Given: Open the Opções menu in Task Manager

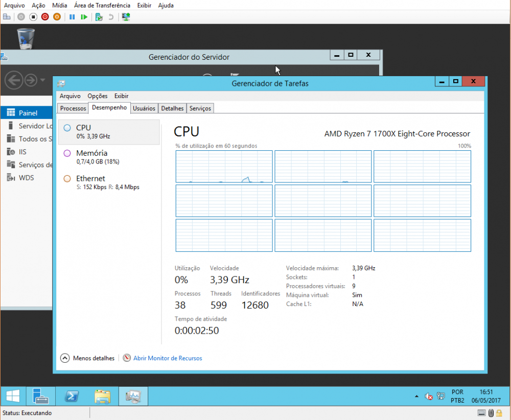Looking at the screenshot, I should (97, 96).
